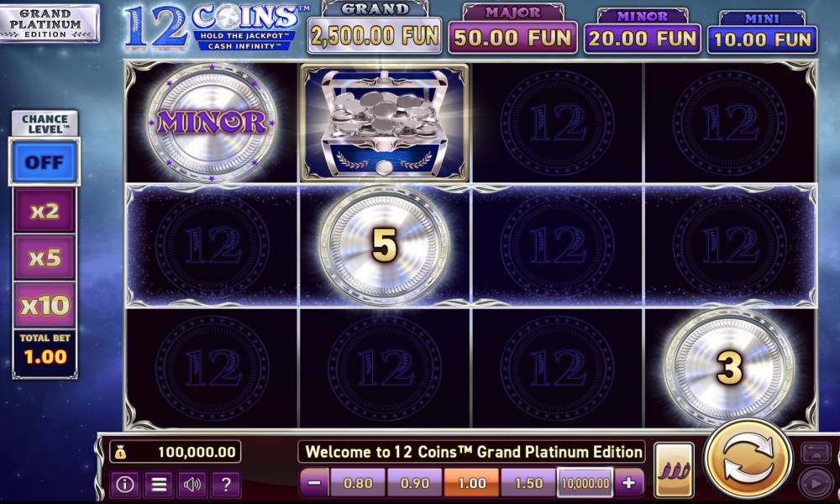Image resolution: width=840 pixels, height=504 pixels.
Task: Open the info paytable icon
Action: 125,484
